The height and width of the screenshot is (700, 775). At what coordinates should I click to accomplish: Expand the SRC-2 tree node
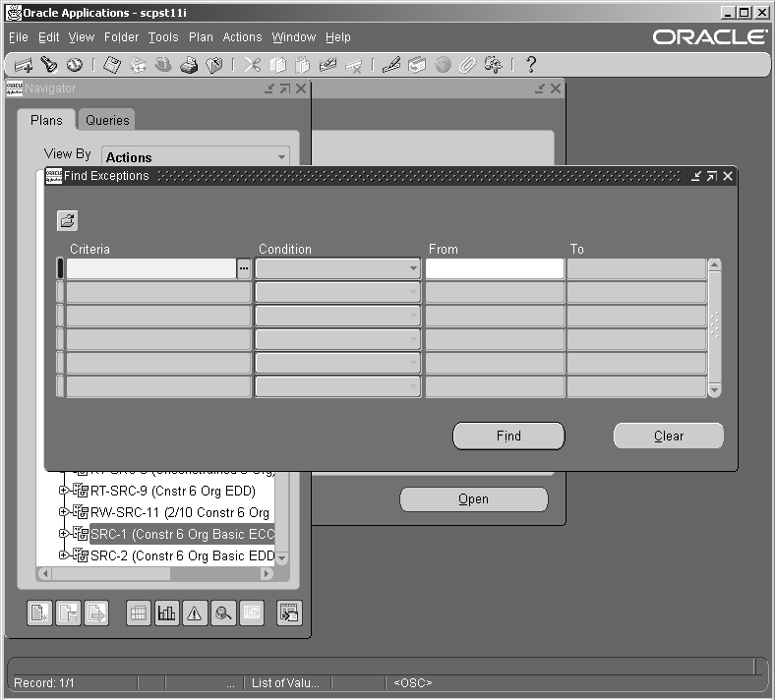pos(63,555)
